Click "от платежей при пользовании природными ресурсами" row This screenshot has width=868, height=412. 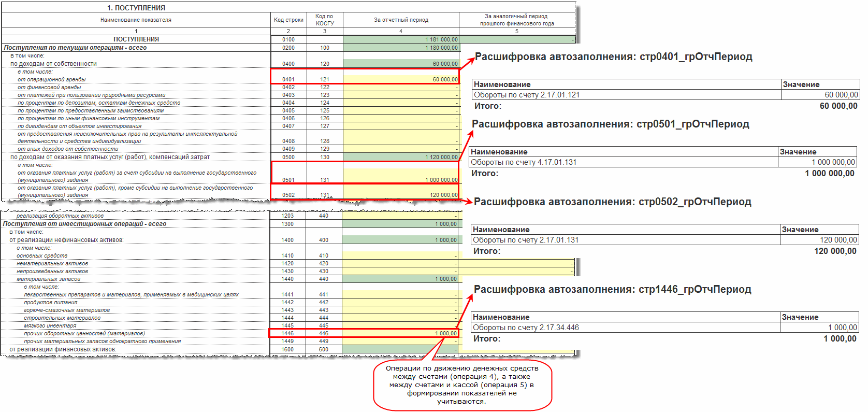point(91,95)
